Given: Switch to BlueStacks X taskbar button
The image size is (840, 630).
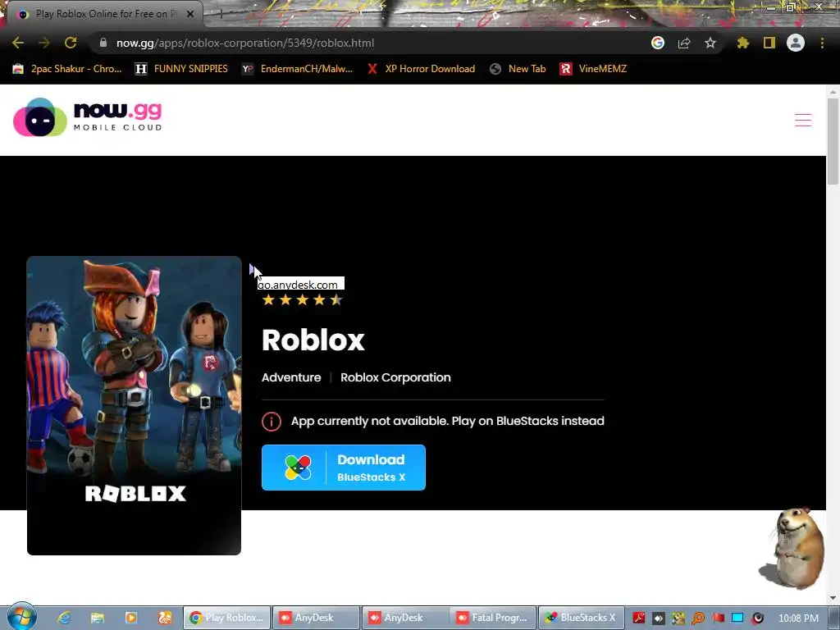Looking at the screenshot, I should [x=582, y=618].
